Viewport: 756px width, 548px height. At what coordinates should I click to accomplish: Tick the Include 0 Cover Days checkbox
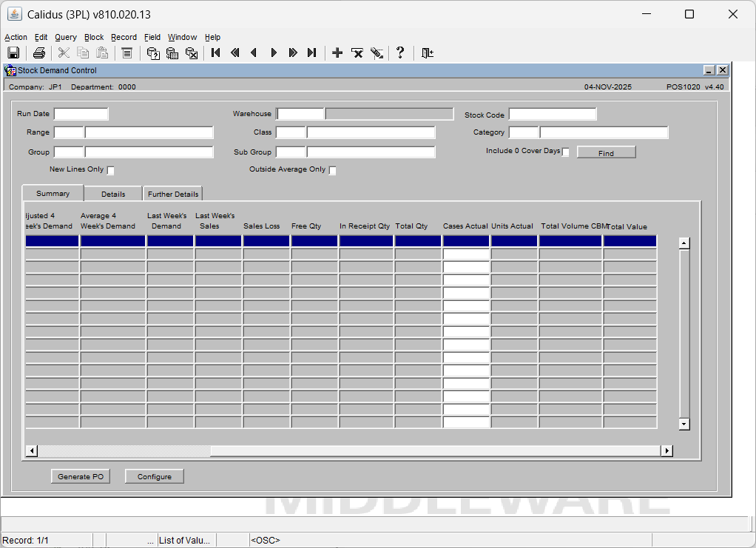tap(566, 152)
